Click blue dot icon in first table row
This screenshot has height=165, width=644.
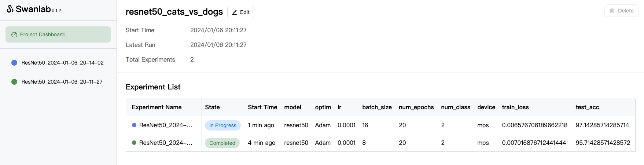pos(134,125)
